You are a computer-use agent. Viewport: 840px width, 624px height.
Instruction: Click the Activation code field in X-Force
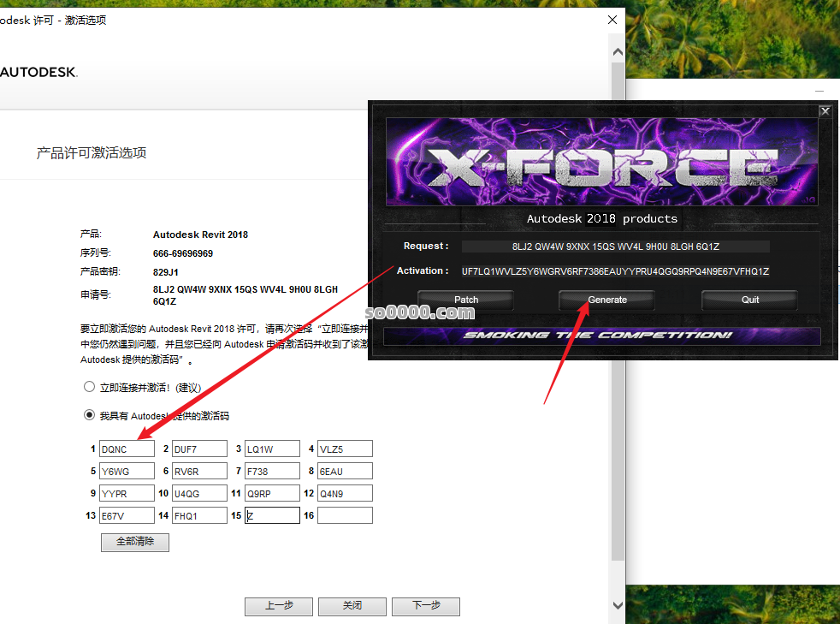[x=616, y=271]
